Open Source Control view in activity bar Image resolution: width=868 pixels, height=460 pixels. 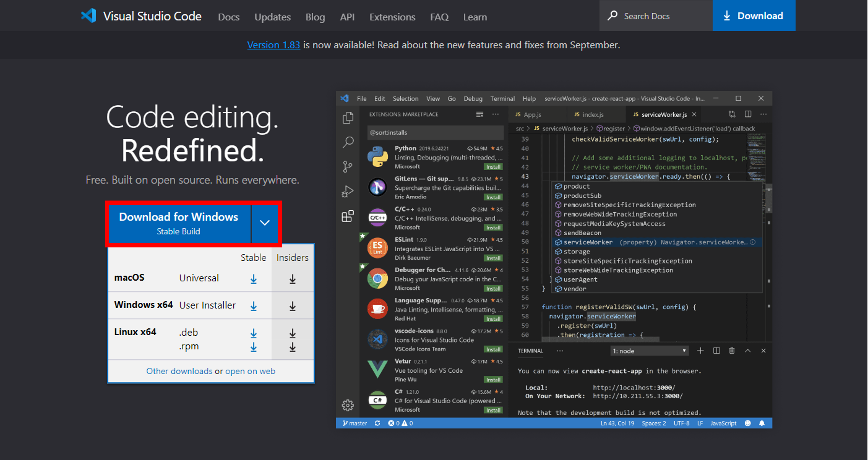click(348, 166)
